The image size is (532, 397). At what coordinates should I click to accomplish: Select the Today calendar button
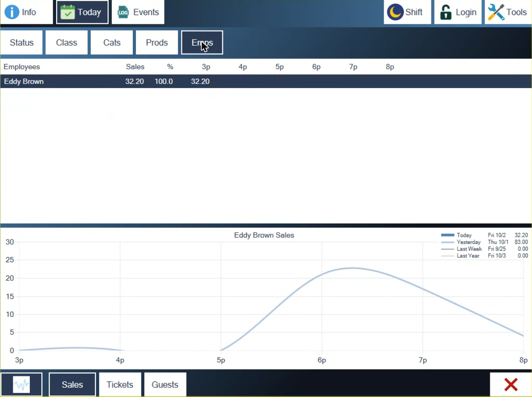point(82,12)
